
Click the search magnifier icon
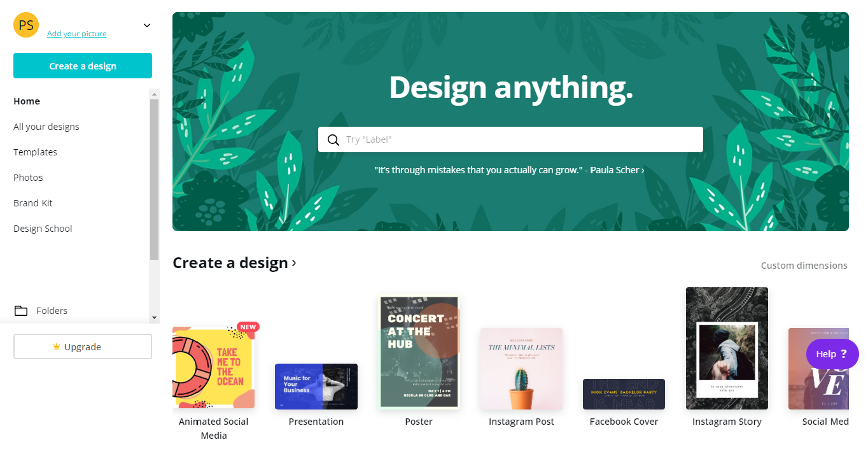click(x=333, y=139)
